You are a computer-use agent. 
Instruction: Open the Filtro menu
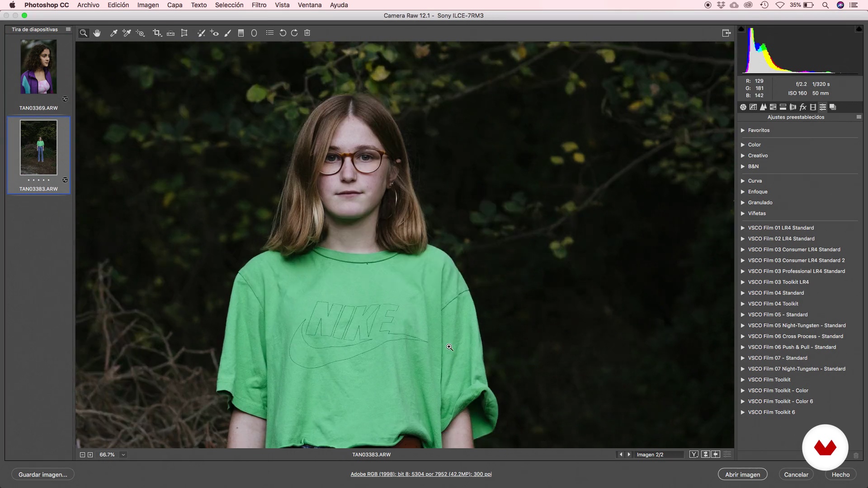point(259,5)
